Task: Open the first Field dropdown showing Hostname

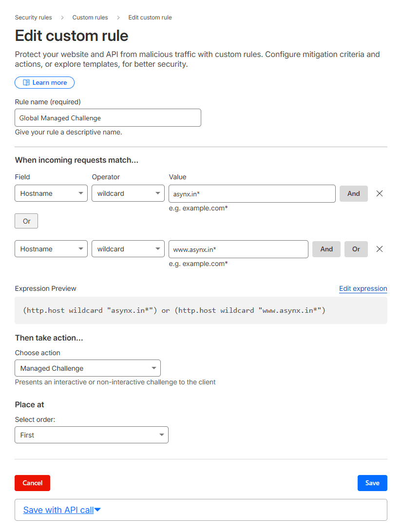Action: [51, 193]
